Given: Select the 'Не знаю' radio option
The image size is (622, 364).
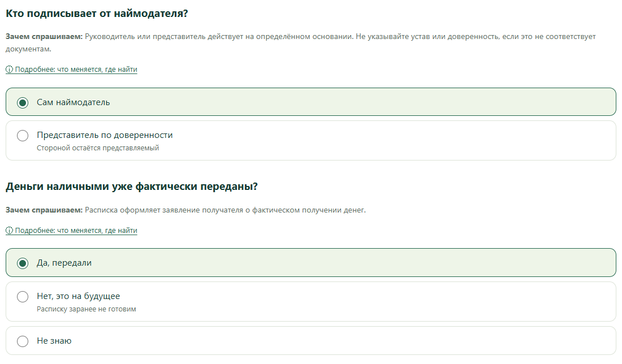Looking at the screenshot, I should click(x=310, y=341).
